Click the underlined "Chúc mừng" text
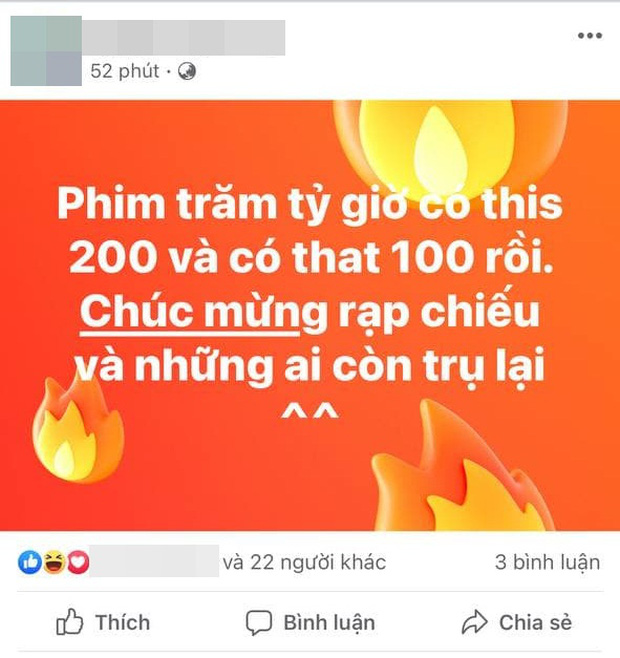 tap(190, 311)
